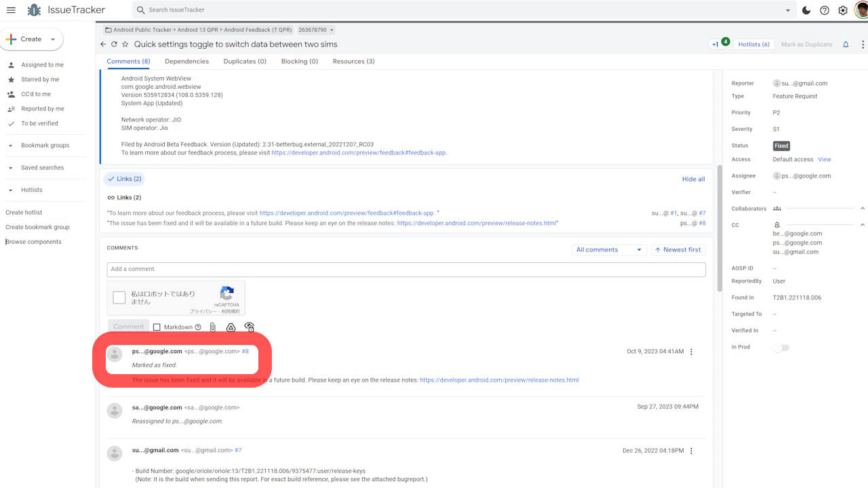This screenshot has width=868, height=488.
Task: Click the Hotlists (6) button
Action: tap(753, 45)
